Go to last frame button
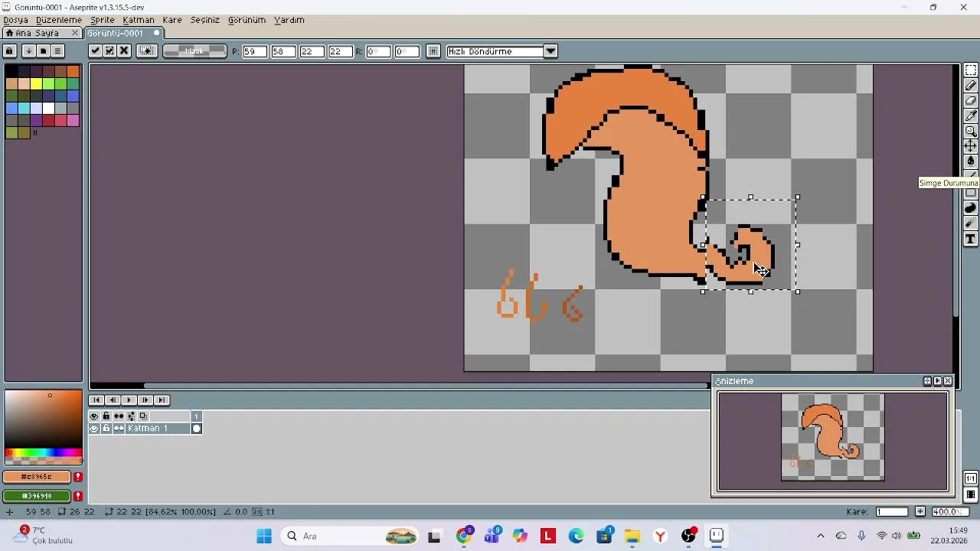The width and height of the screenshot is (980, 551). (162, 400)
